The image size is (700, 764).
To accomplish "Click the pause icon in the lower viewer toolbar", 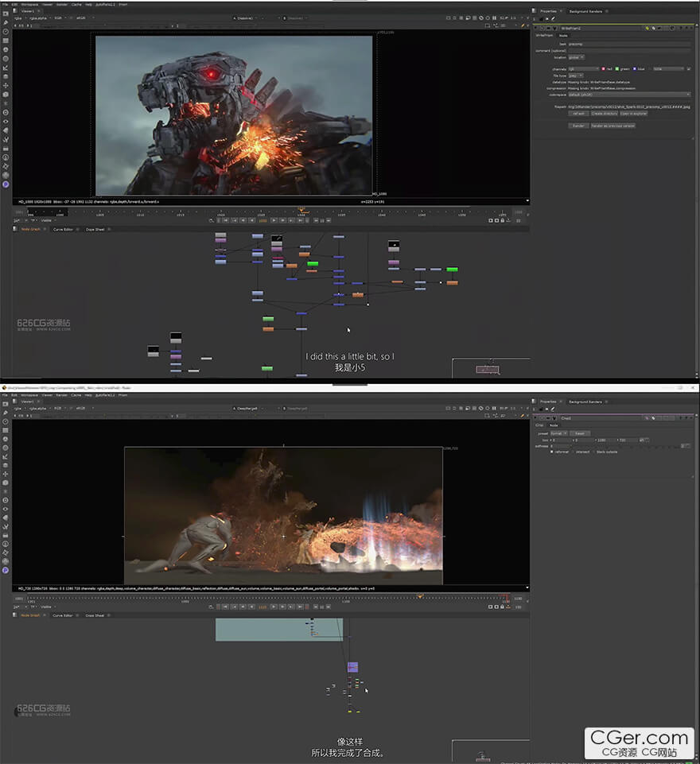I will tap(494, 409).
